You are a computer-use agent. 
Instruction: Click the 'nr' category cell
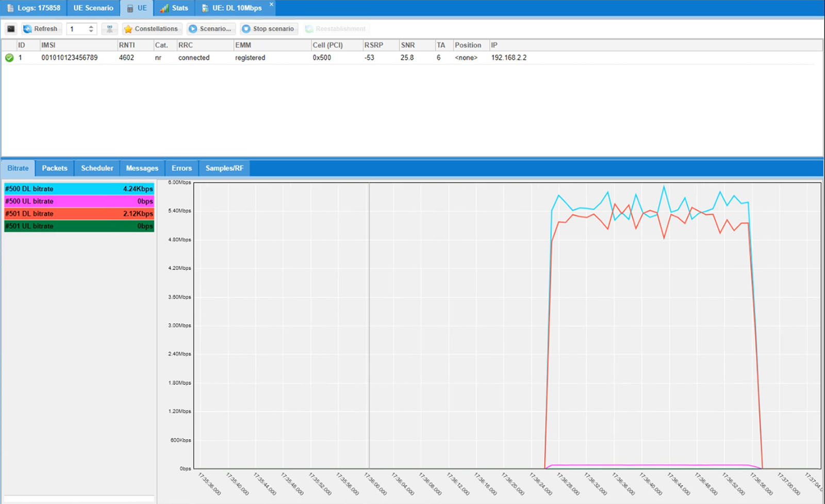pyautogui.click(x=158, y=58)
